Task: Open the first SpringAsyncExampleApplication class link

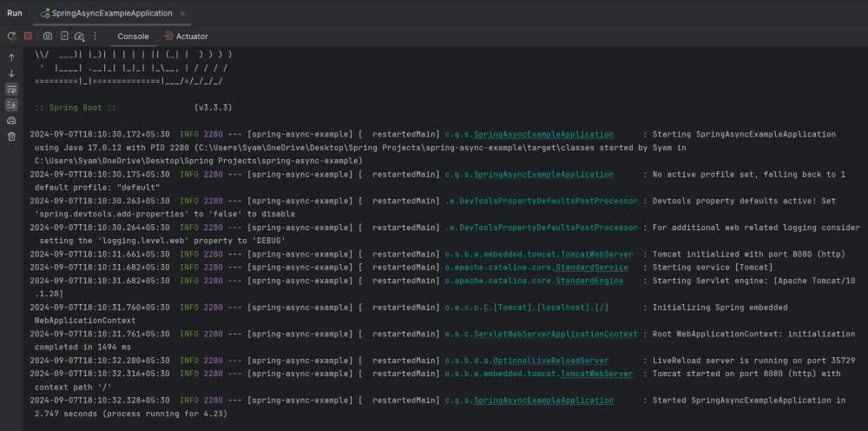Action: point(543,135)
